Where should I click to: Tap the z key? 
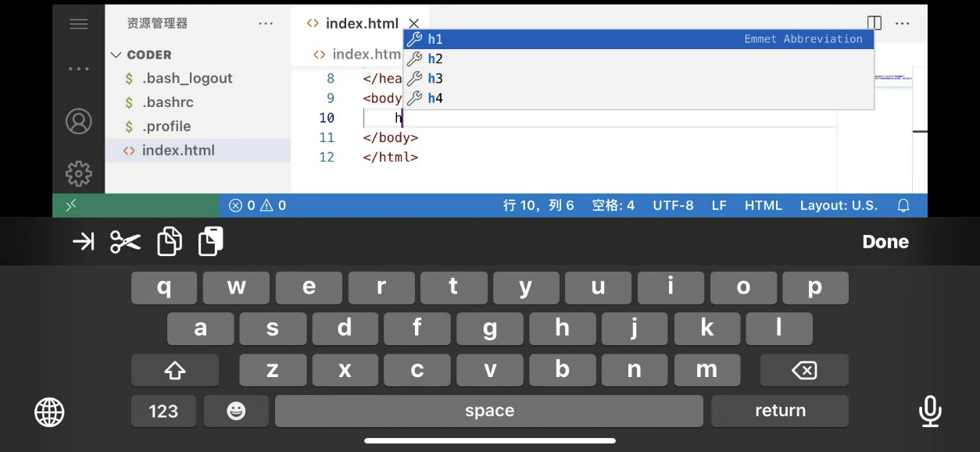tap(272, 370)
